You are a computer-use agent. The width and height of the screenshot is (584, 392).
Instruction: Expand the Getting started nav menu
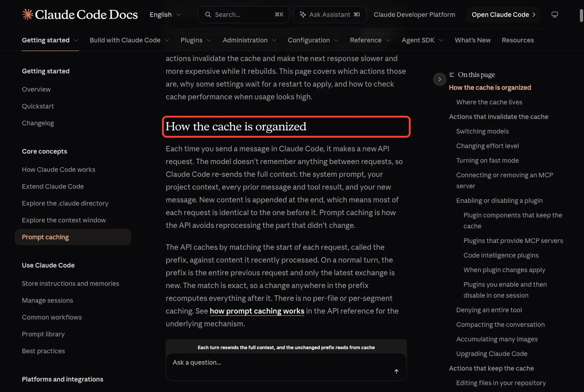(50, 40)
